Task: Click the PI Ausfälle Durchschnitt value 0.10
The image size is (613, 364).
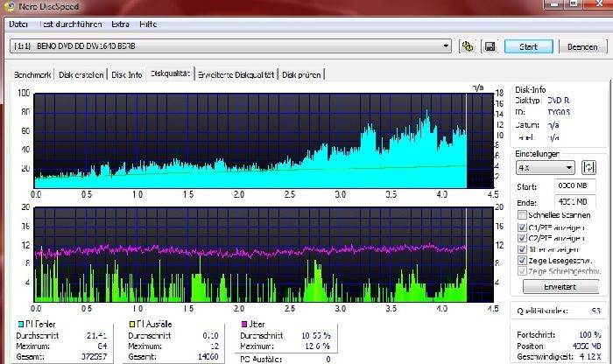Action: [x=211, y=335]
